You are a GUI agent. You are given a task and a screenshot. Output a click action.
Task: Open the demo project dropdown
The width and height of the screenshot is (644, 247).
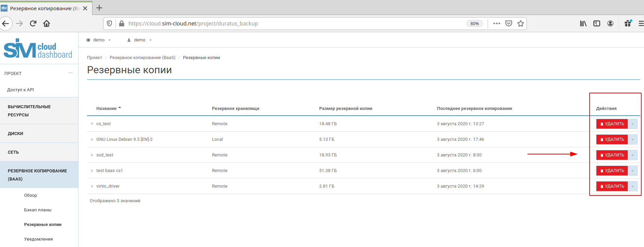pyautogui.click(x=99, y=40)
